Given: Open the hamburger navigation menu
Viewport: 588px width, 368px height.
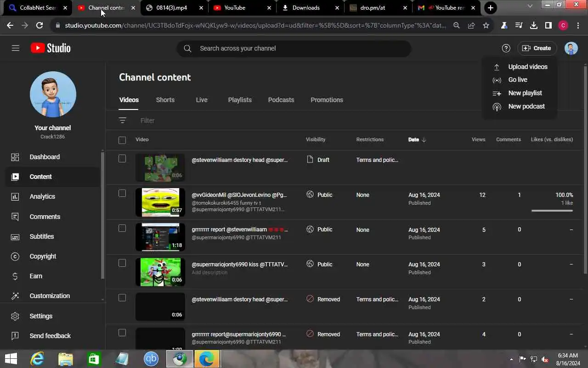Looking at the screenshot, I should point(15,48).
